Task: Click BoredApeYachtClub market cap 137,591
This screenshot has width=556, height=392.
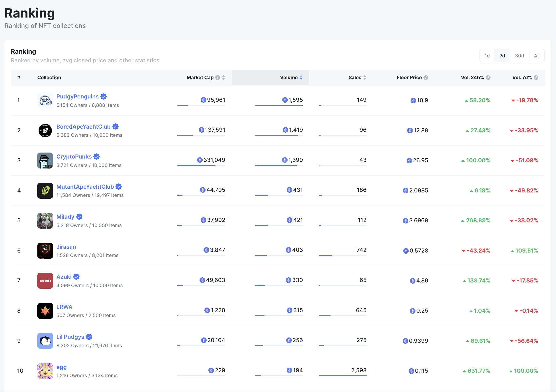Action: point(215,130)
